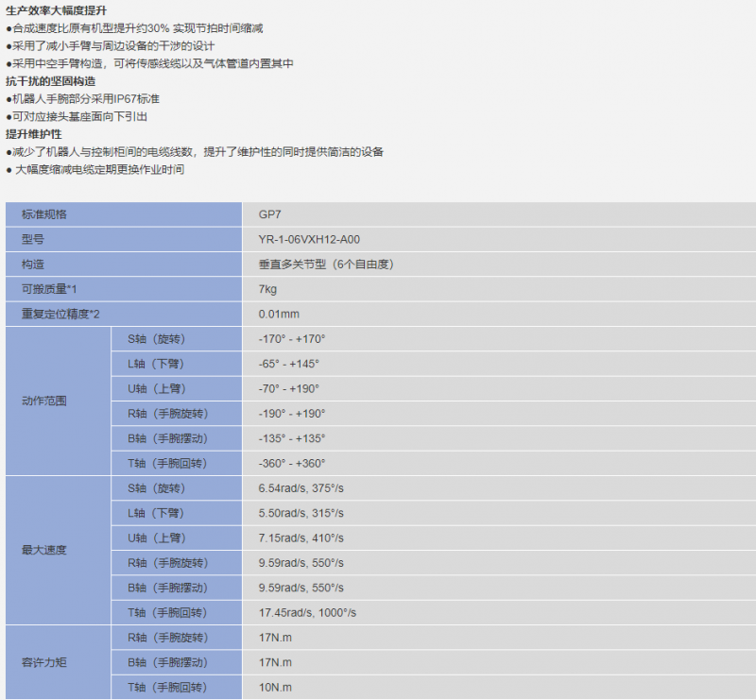Click the range value -65° - +145°

point(289,364)
